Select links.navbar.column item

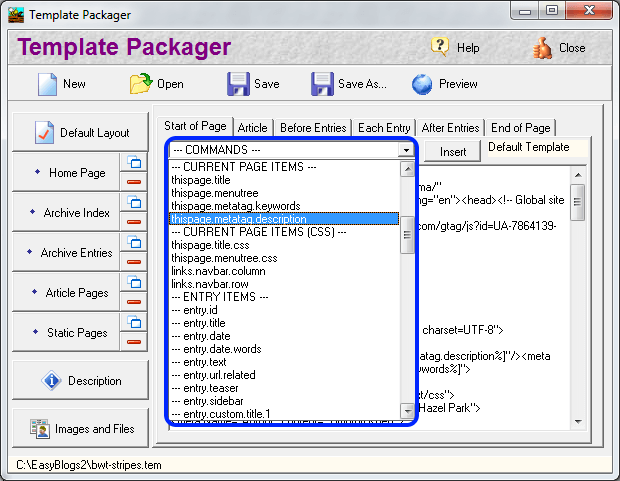(284, 271)
